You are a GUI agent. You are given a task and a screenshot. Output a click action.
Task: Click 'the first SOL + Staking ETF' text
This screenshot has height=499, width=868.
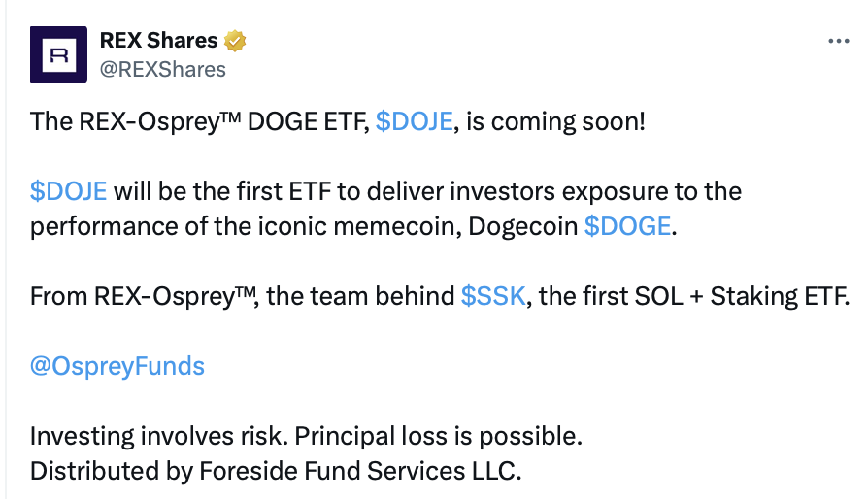pyautogui.click(x=693, y=295)
